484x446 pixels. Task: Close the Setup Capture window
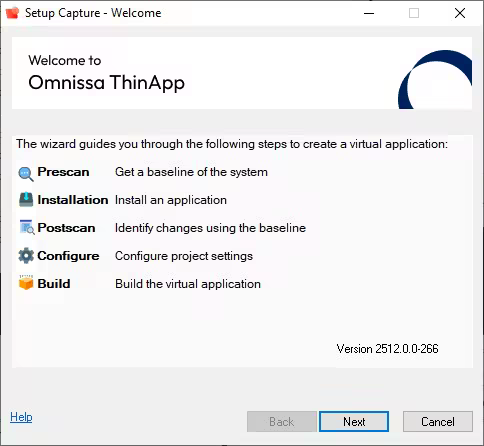460,13
